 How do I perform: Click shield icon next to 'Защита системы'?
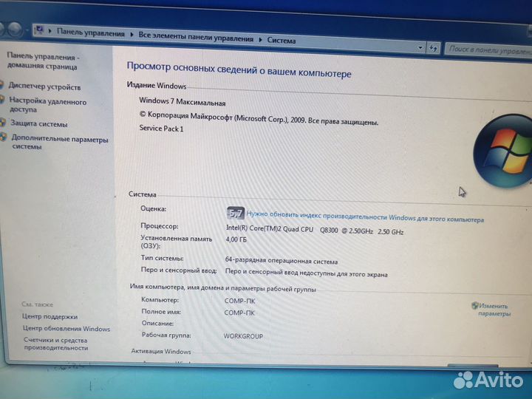click(3, 123)
